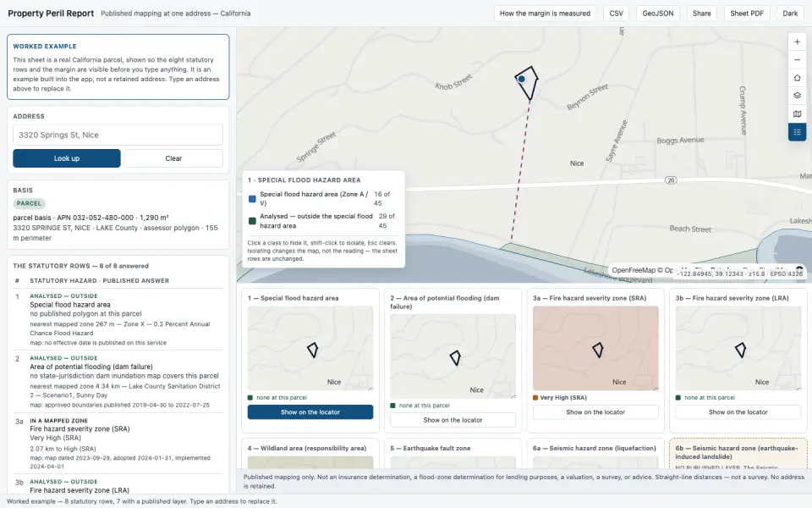The height and width of the screenshot is (508, 812).
Task: Show Fire hazard SRA on the locator
Action: pos(595,412)
